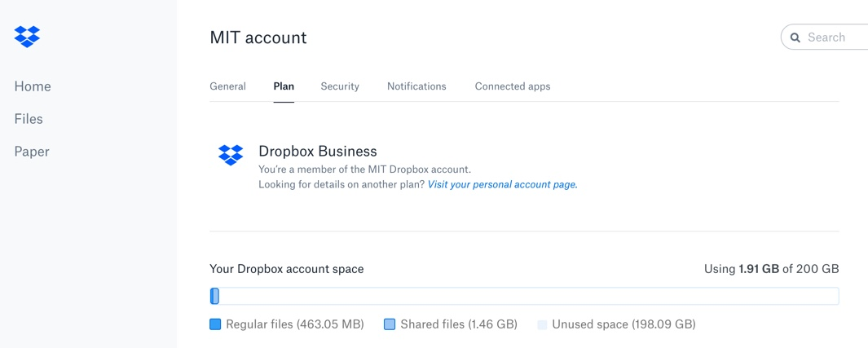
Task: Select the Plan tab
Action: tap(284, 86)
